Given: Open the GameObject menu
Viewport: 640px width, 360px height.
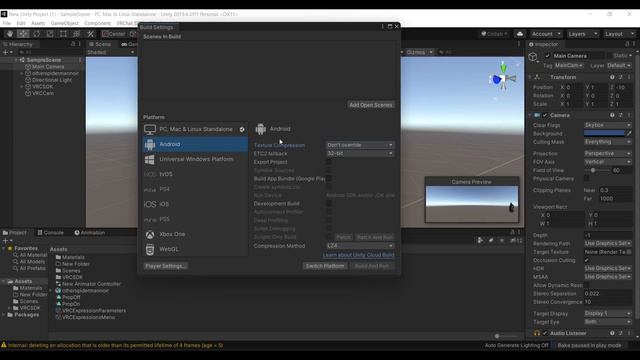Looking at the screenshot, I should 64,23.
